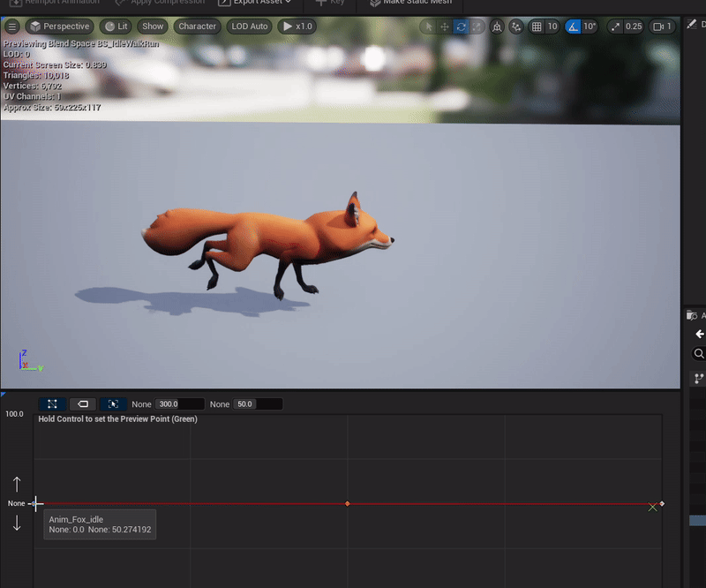Open the Lit shading mode dropdown

coord(116,26)
